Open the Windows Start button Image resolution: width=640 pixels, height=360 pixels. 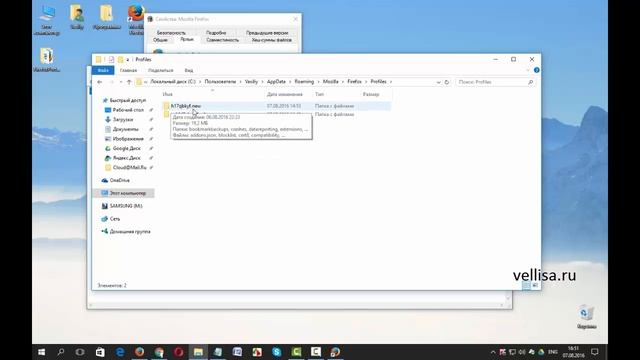click(x=41, y=352)
